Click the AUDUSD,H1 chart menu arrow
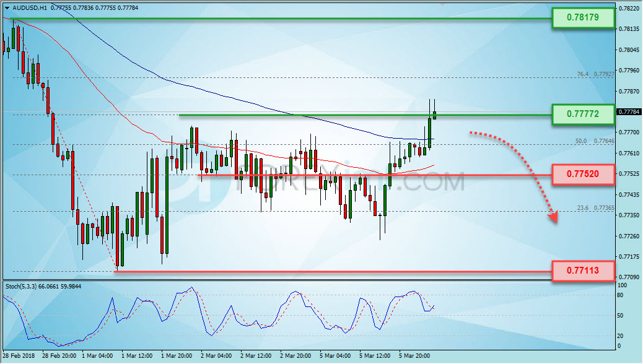 (7, 8)
